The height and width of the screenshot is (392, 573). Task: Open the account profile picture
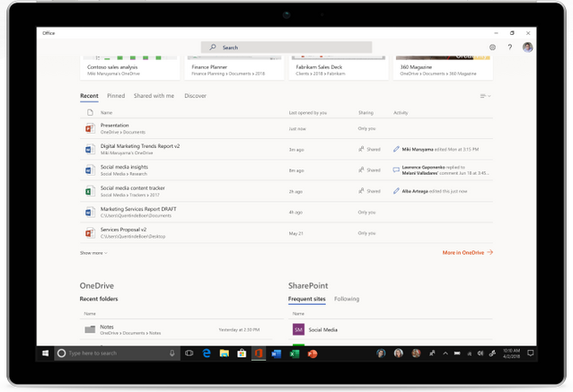[527, 47]
